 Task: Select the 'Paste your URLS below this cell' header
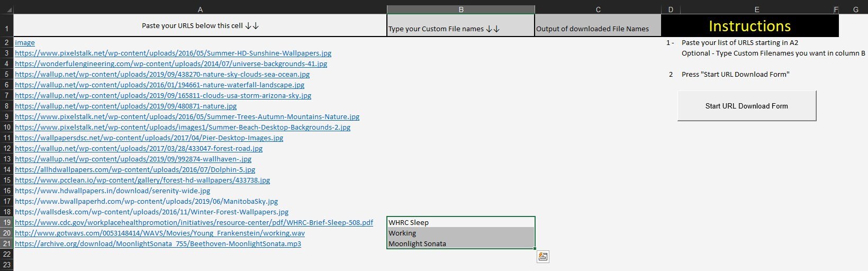(200, 25)
